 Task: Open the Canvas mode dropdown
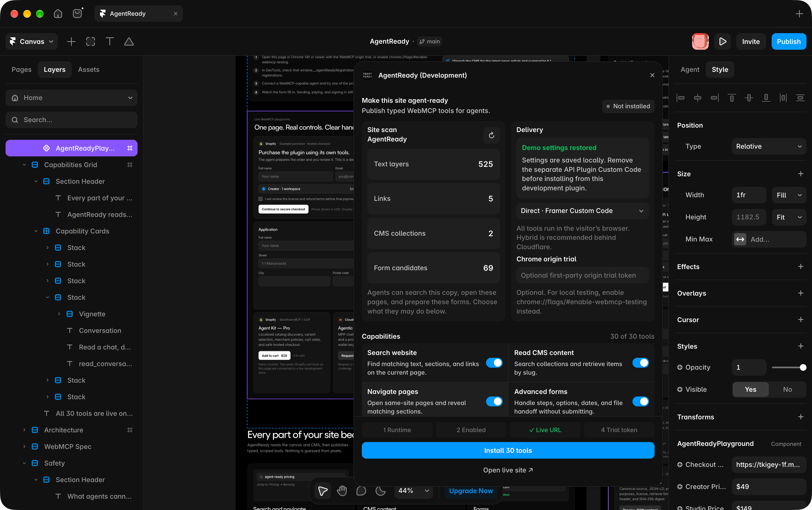pos(31,41)
